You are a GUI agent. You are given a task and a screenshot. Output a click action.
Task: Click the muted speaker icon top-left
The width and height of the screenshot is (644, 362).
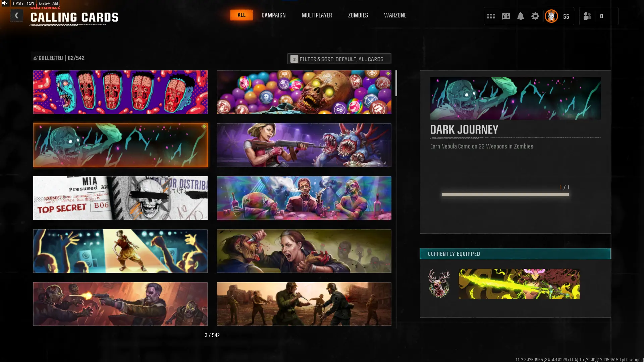pyautogui.click(x=5, y=3)
